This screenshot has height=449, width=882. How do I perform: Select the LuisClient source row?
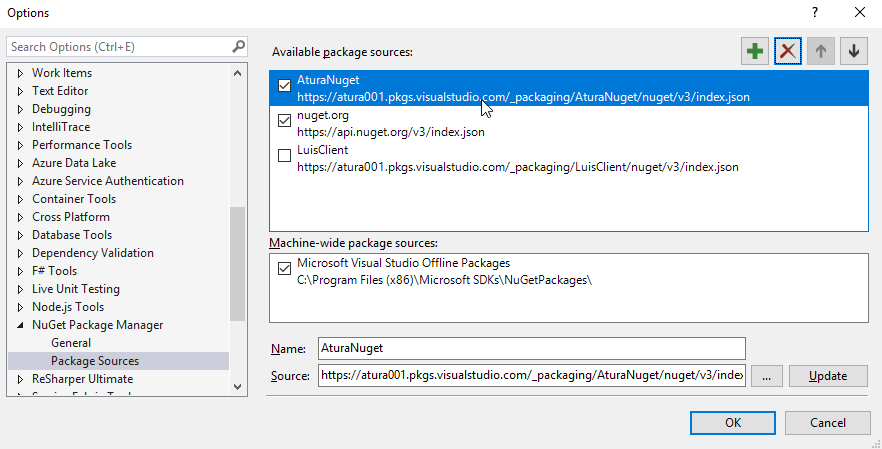[569, 158]
